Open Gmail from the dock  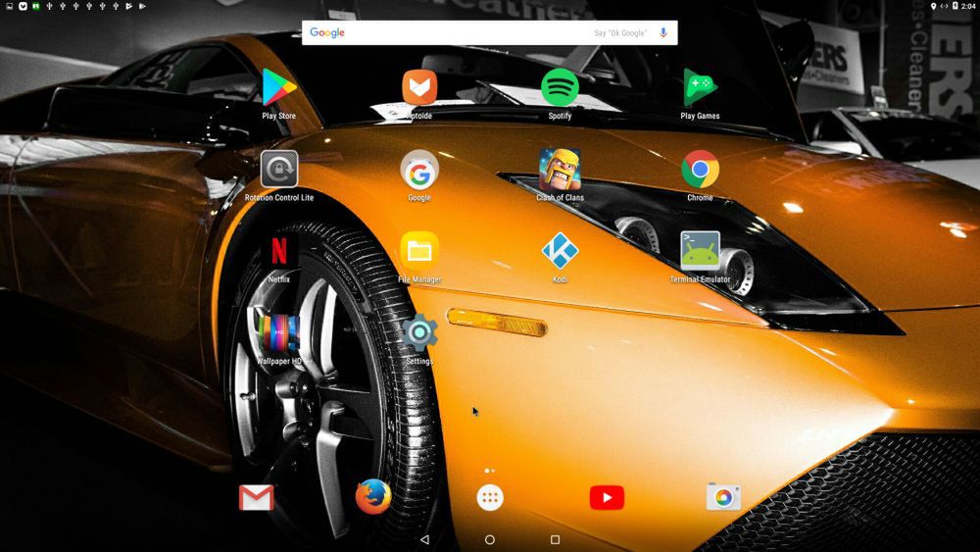(256, 498)
